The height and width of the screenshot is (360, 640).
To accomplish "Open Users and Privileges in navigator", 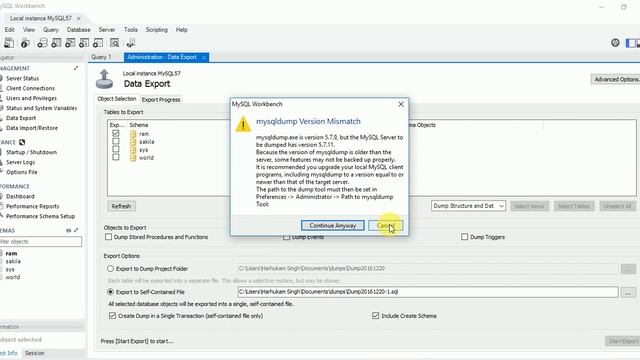I will [31, 98].
